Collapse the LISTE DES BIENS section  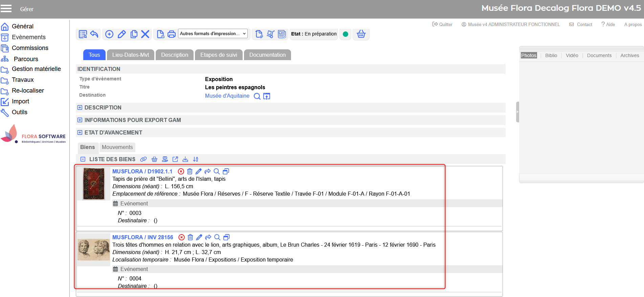83,159
